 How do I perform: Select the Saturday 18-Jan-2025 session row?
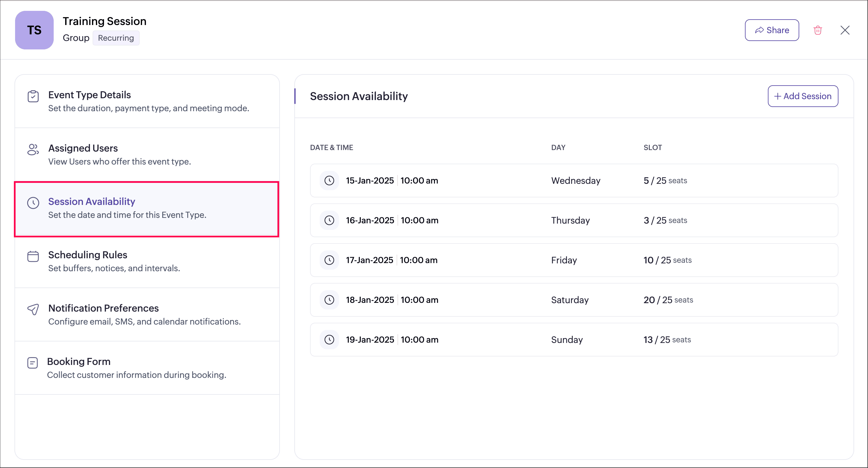tap(574, 300)
